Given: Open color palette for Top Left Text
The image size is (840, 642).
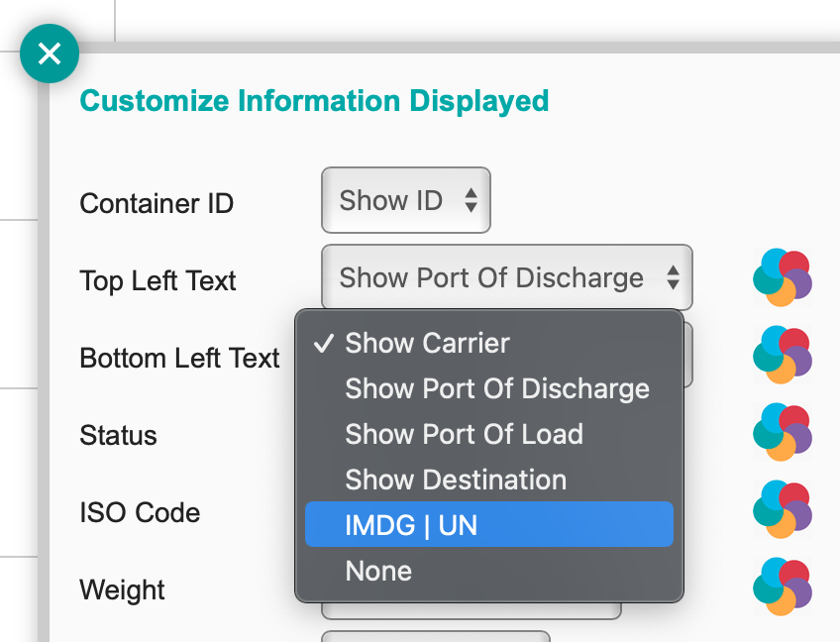Looking at the screenshot, I should pyautogui.click(x=783, y=278).
